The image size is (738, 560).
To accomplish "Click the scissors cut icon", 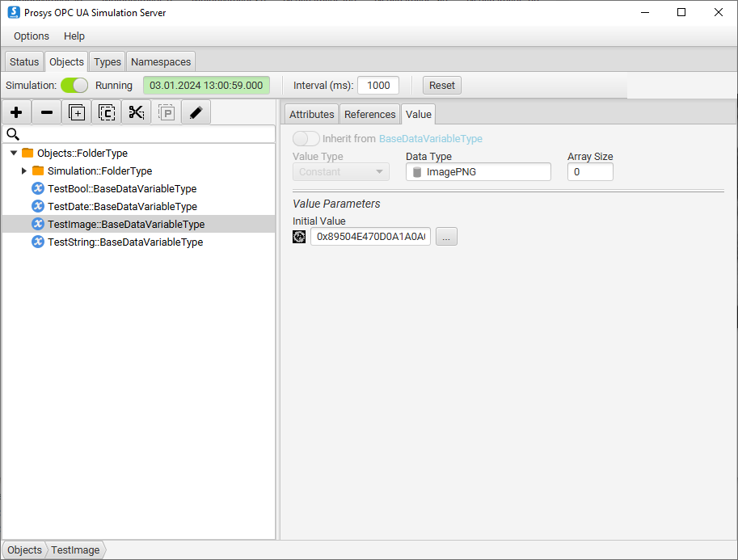I will [136, 112].
